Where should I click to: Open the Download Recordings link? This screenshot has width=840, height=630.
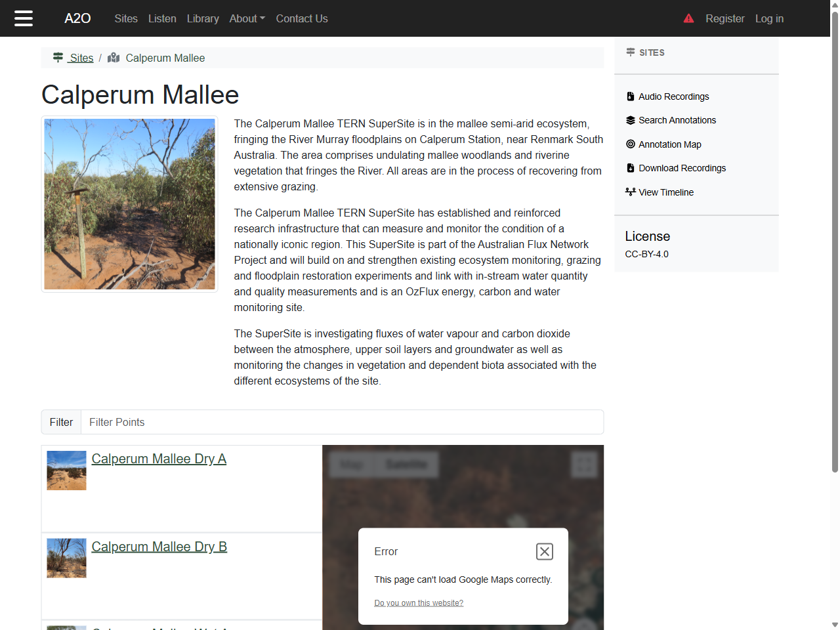click(682, 168)
